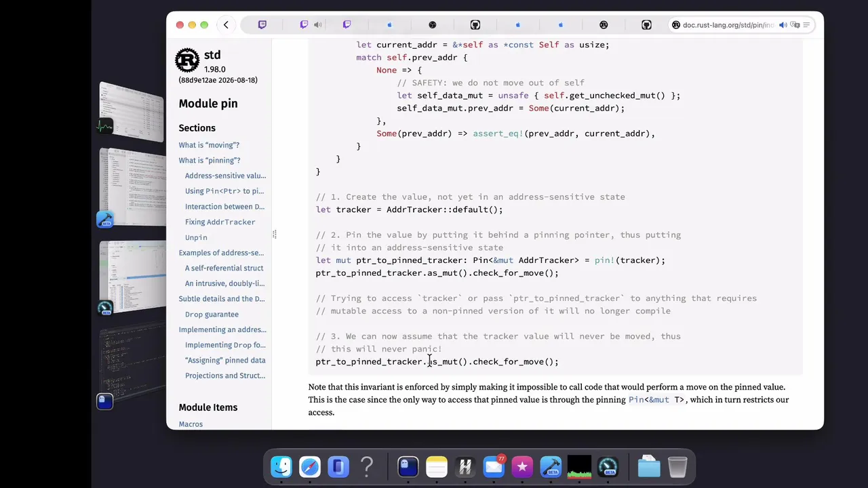Open the last GitHub tab before address bar
The width and height of the screenshot is (868, 488).
pos(646,25)
